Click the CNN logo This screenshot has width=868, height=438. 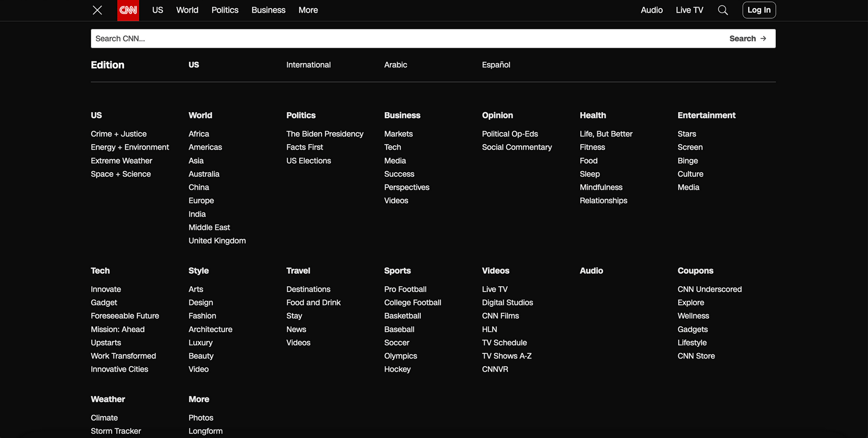[128, 10]
